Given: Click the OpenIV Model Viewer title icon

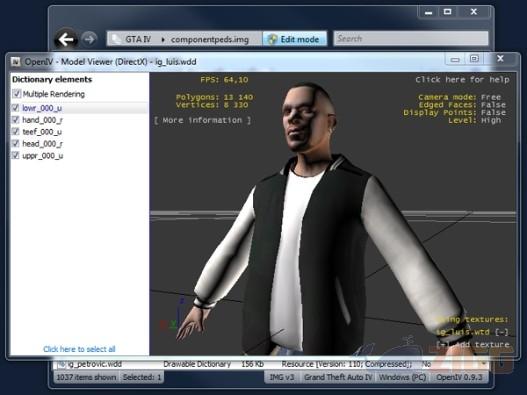Looking at the screenshot, I should [x=15, y=62].
